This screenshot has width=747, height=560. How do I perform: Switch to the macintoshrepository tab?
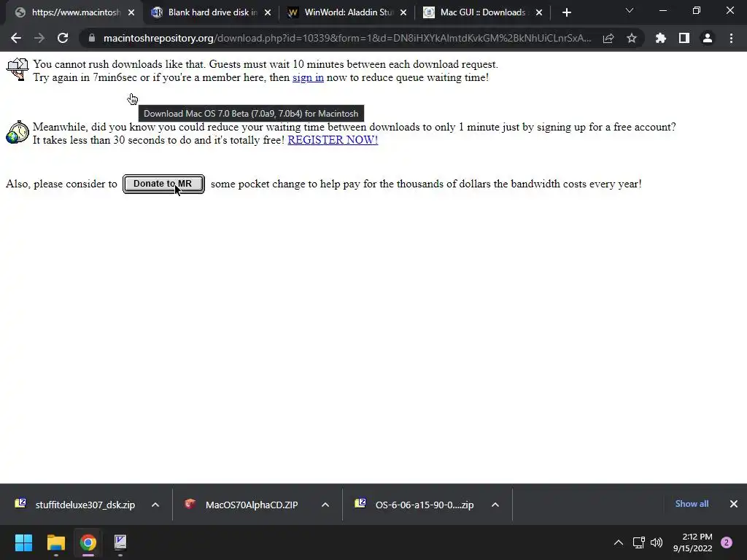[x=75, y=12]
